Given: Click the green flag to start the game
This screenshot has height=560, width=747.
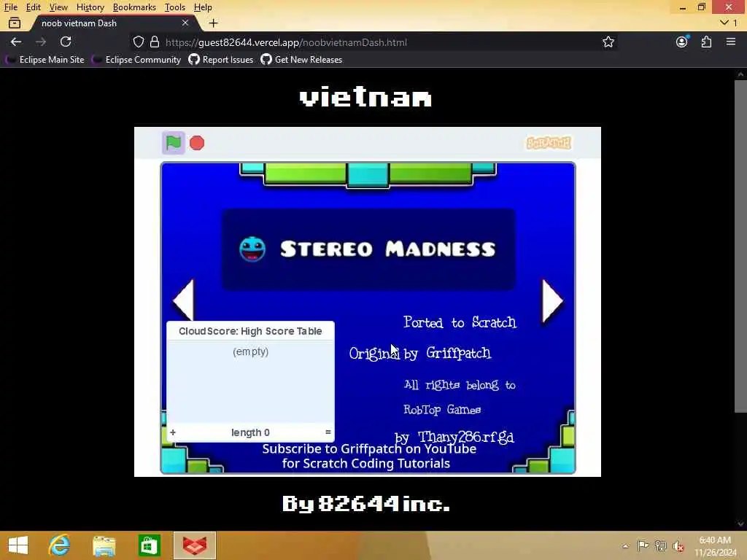Looking at the screenshot, I should 174,143.
